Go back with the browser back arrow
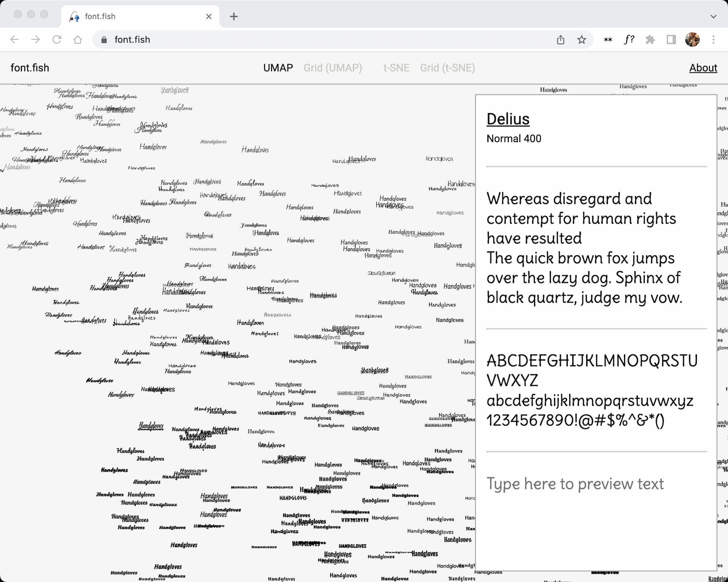Screen dimensions: 728x582 pos(15,39)
